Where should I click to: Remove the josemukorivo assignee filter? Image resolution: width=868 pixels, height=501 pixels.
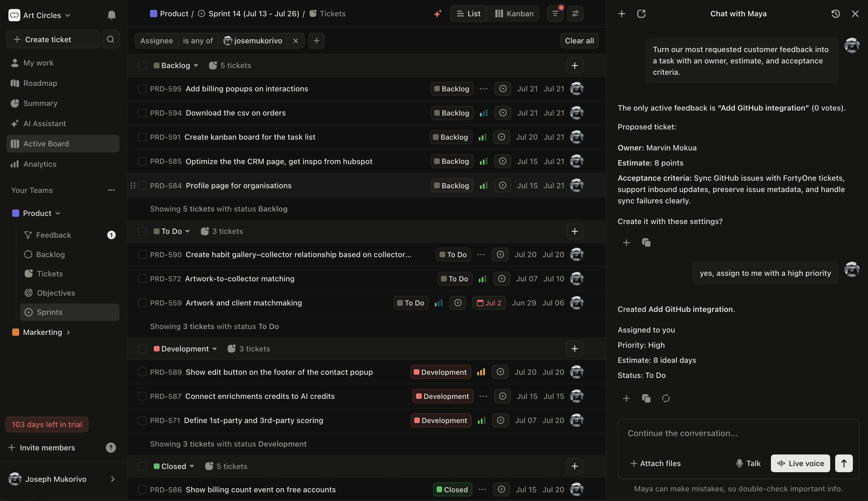pyautogui.click(x=296, y=41)
